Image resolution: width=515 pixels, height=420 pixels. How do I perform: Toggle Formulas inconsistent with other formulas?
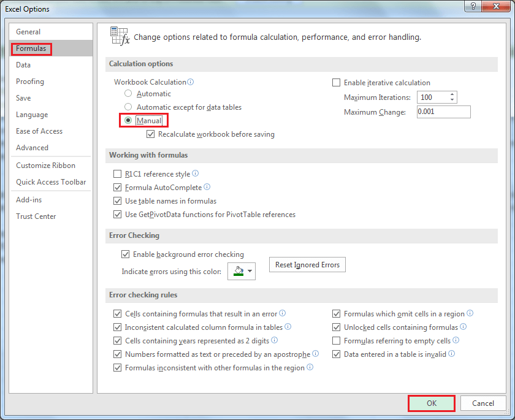(117, 367)
